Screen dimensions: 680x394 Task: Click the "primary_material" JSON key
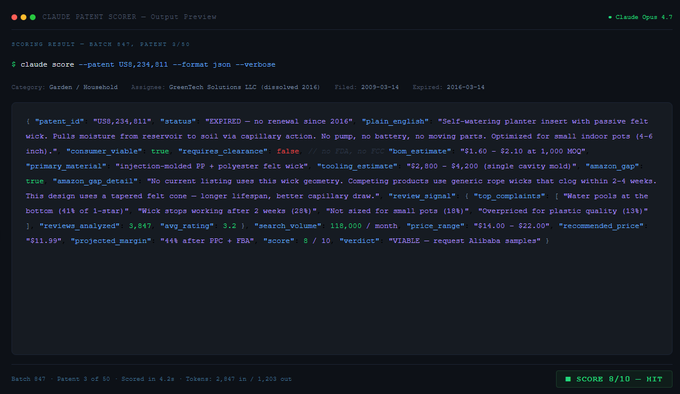[x=66, y=166]
